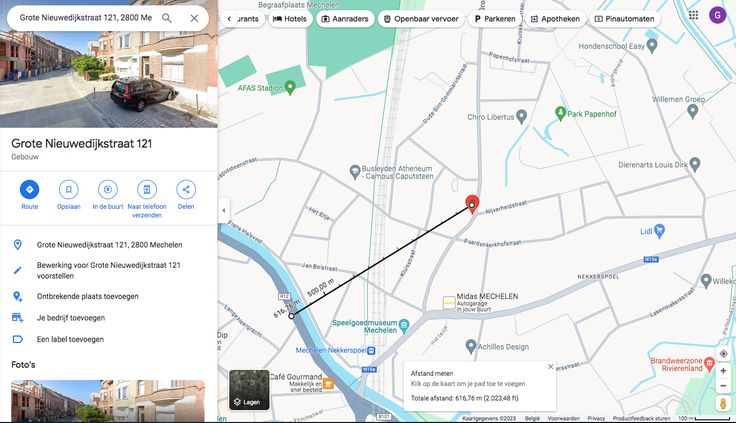Screen dimensions: 736x423
Task: Share the location with Delen
Action: click(186, 189)
